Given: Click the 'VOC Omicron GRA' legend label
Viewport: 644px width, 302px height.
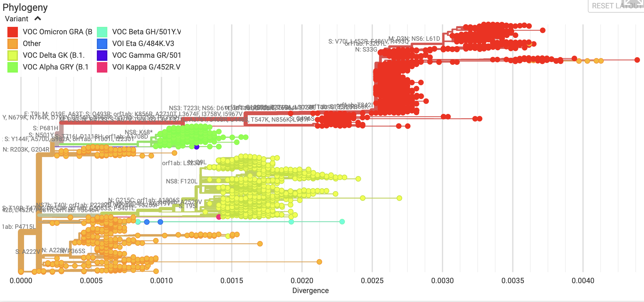Looking at the screenshot, I should click(57, 32).
